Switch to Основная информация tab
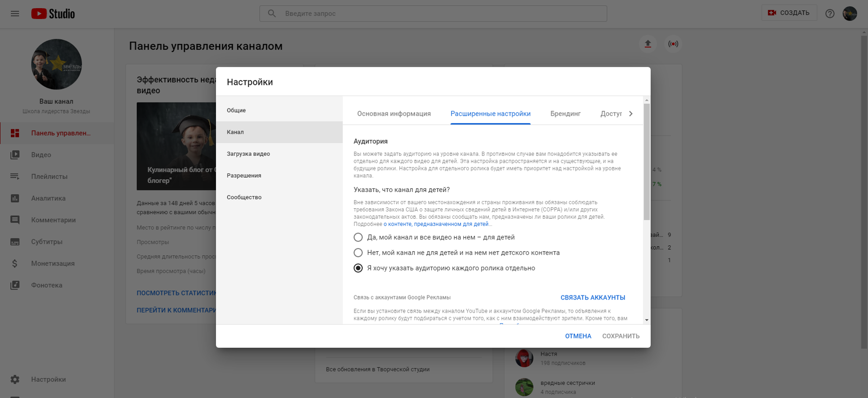Image resolution: width=868 pixels, height=398 pixels. click(394, 114)
